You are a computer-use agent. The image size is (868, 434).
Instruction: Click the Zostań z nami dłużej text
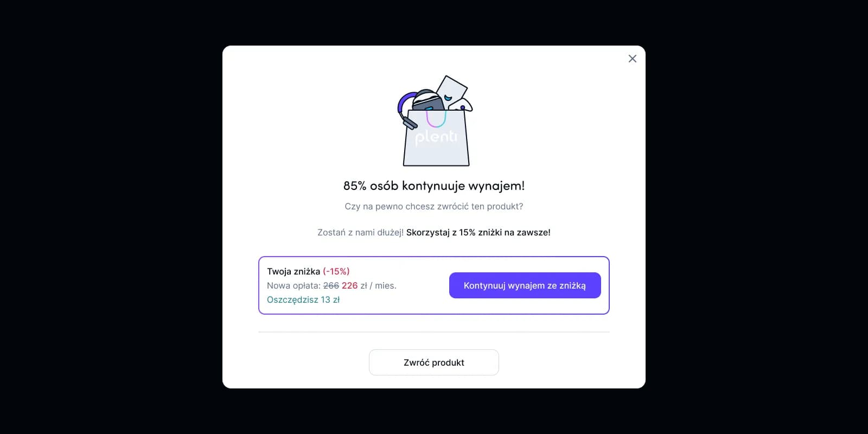(360, 232)
